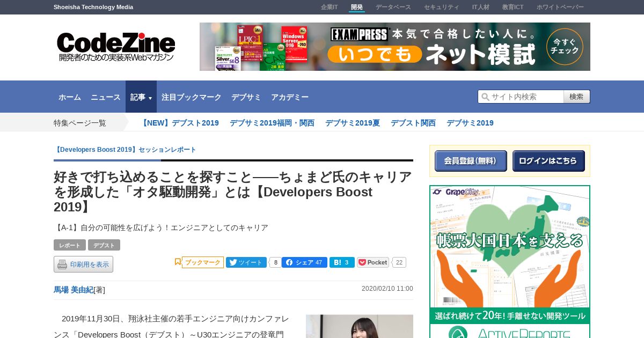Click the article date 2020/02/10 11:00
The width and height of the screenshot is (644, 338).
click(387, 289)
